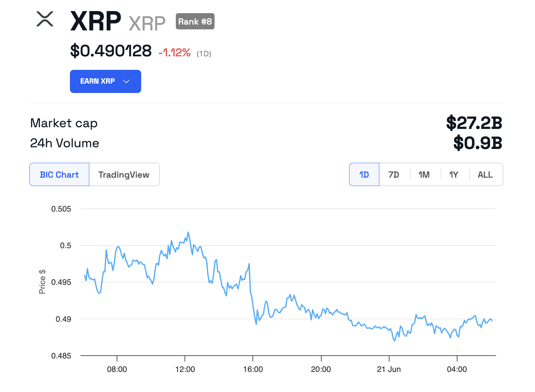This screenshot has height=392, width=535.
Task: Click the $0.490128 price value
Action: [x=111, y=51]
